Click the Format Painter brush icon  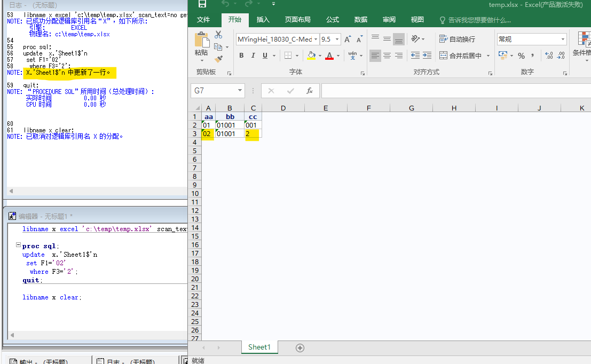coord(218,59)
